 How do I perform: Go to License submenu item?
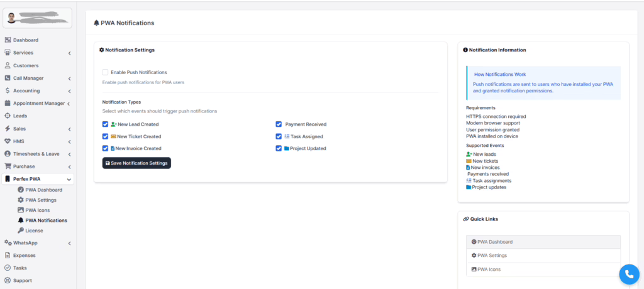tap(34, 231)
